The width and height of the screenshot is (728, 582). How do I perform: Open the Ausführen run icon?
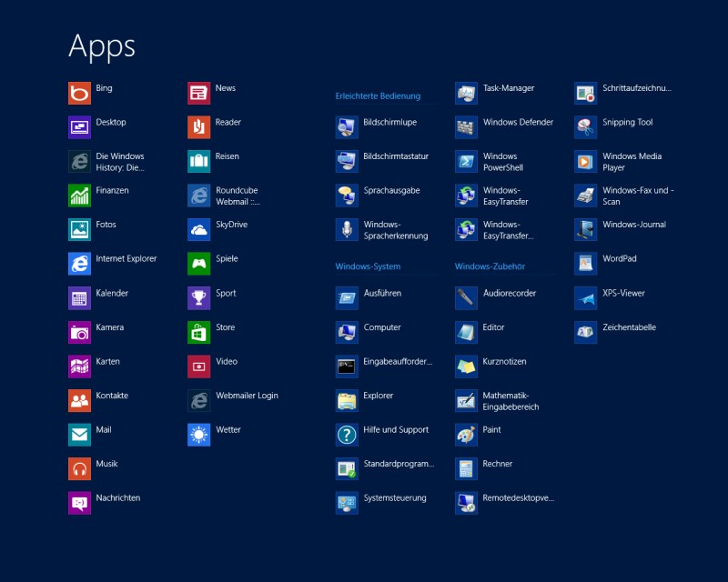[x=347, y=298]
